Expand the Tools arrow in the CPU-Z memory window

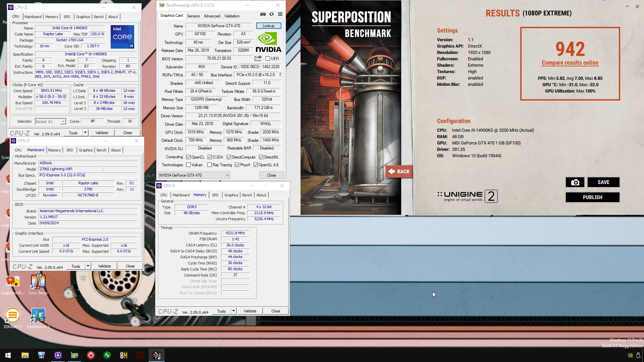[233, 311]
